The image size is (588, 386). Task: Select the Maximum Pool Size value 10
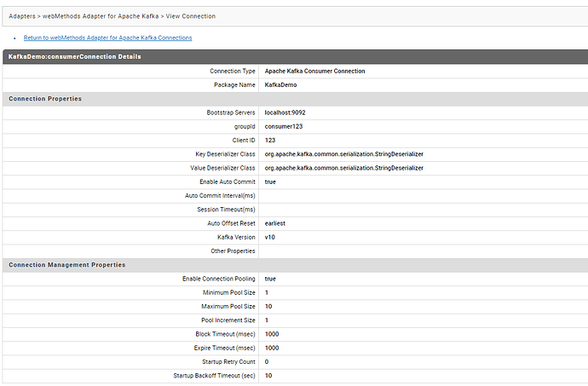pyautogui.click(x=268, y=307)
